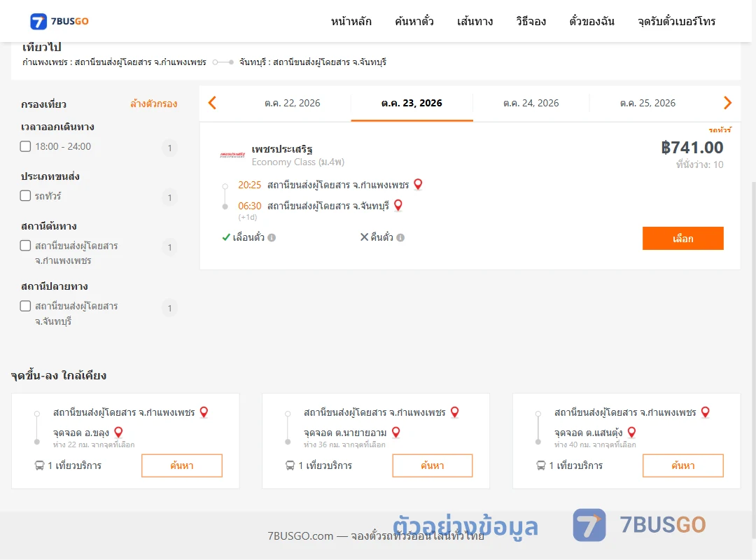Open จุดรับตั๋วเบอร์โทร in top navigation
Viewport: 756px width, 560px height.
tap(676, 21)
